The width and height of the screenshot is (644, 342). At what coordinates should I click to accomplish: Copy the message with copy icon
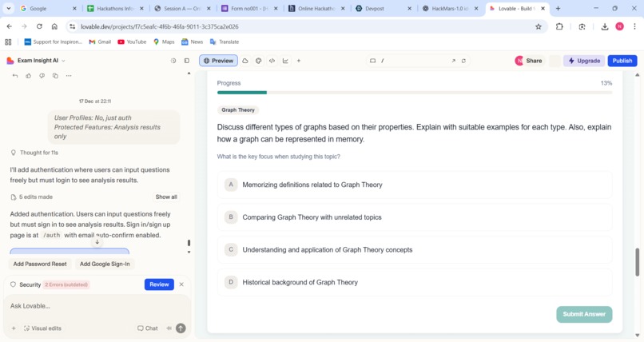[x=55, y=76]
